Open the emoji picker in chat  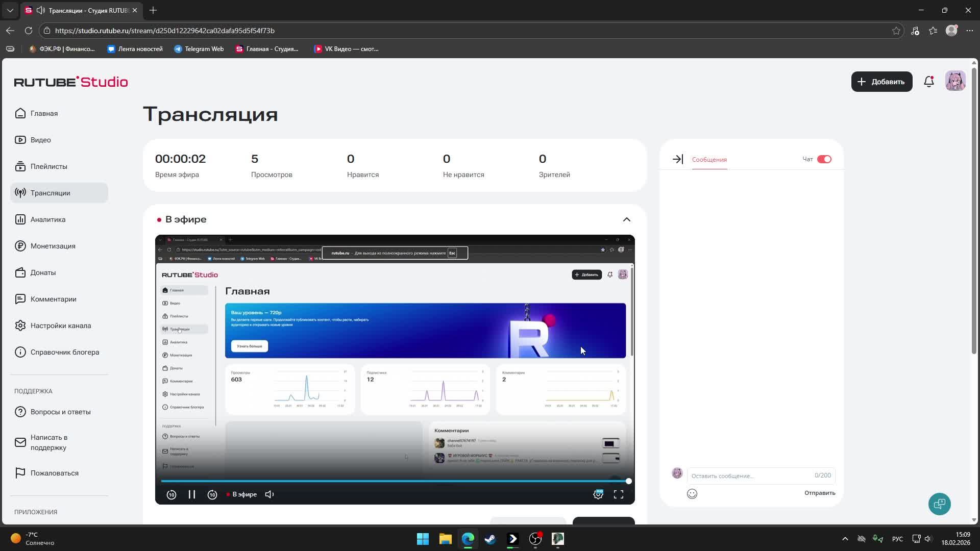click(x=692, y=493)
